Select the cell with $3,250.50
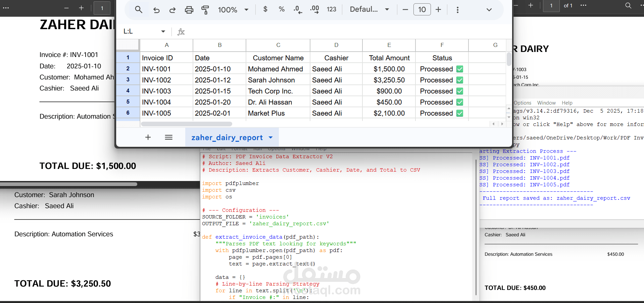Viewport: 644px width, 303px height. (389, 80)
